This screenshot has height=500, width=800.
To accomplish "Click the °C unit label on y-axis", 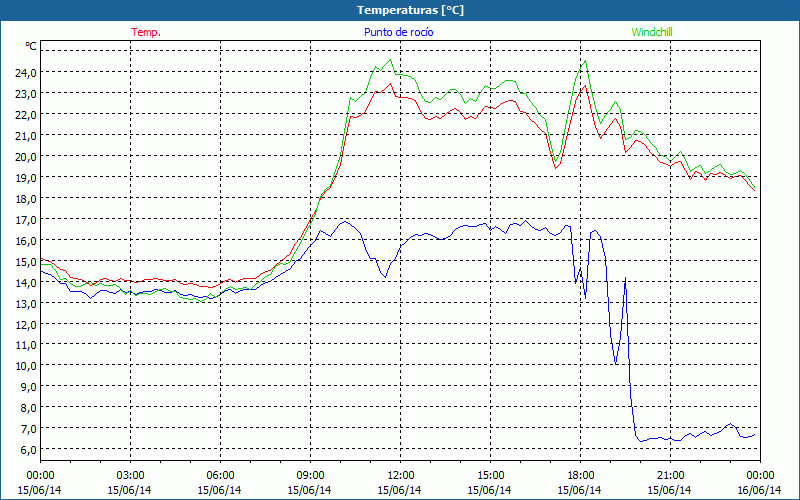I will pos(31,46).
